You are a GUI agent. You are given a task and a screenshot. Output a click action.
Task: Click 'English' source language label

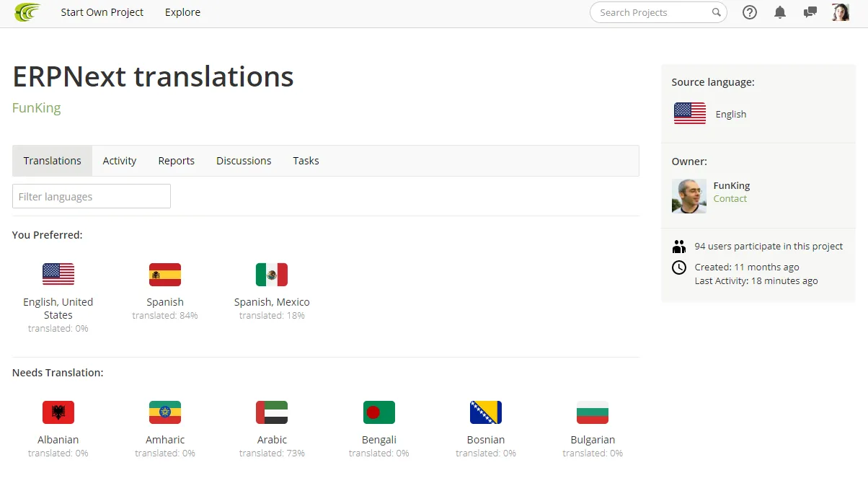tap(731, 114)
